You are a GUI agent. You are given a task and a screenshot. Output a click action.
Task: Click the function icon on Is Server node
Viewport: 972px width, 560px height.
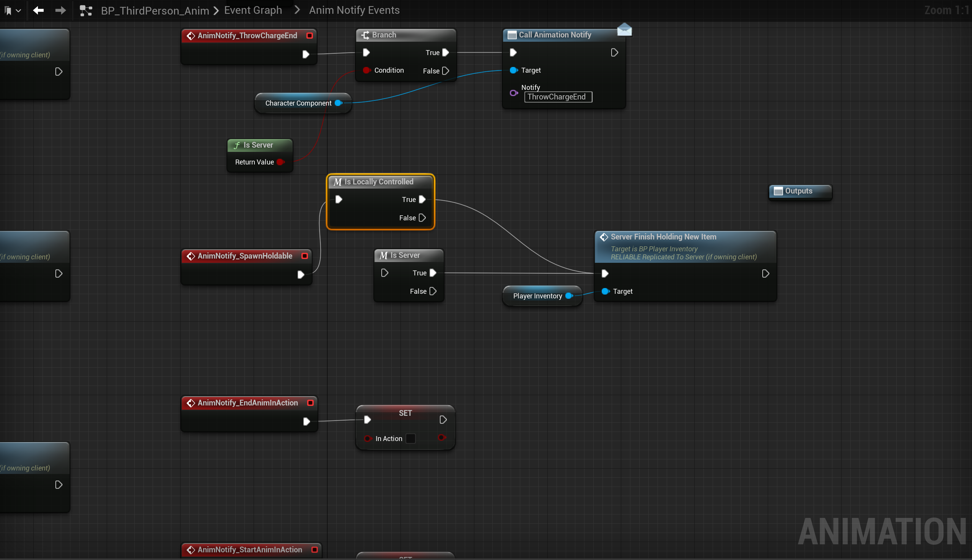(237, 145)
